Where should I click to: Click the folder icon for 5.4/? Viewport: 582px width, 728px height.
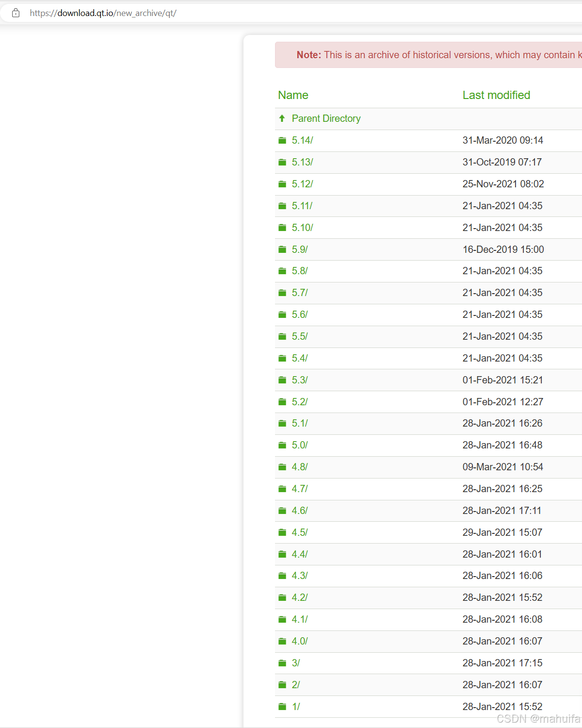click(282, 358)
